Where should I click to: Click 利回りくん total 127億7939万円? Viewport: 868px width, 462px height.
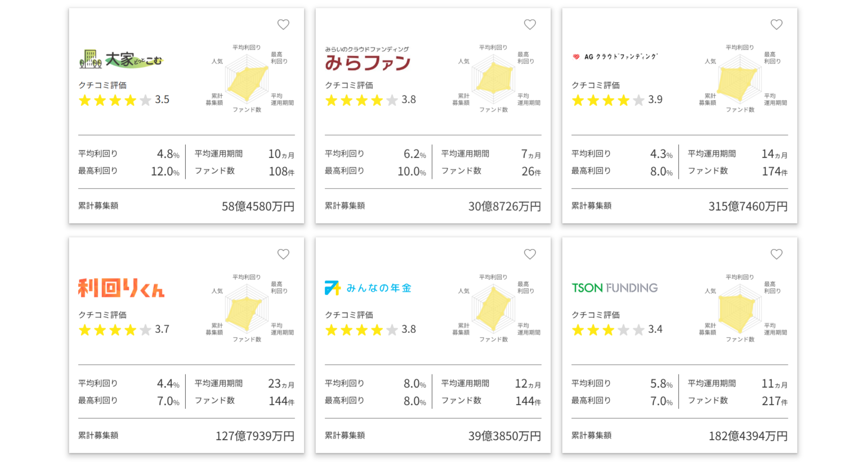pos(255,436)
